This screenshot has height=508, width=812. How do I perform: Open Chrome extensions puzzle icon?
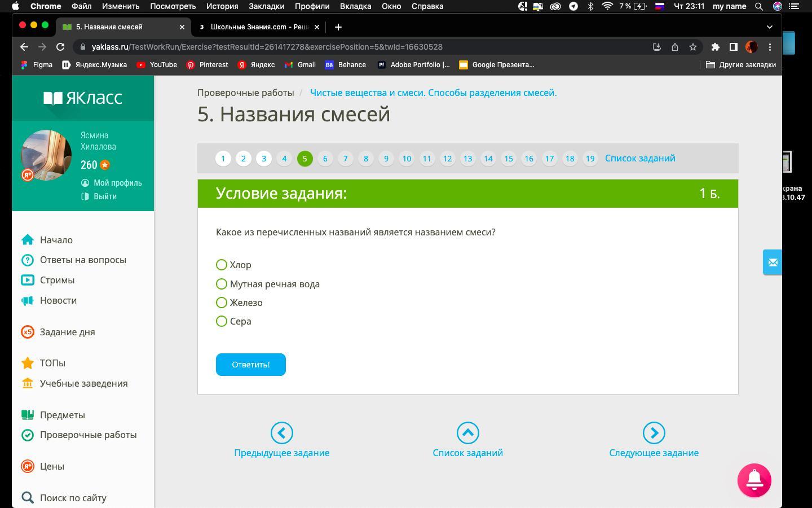coord(716,47)
